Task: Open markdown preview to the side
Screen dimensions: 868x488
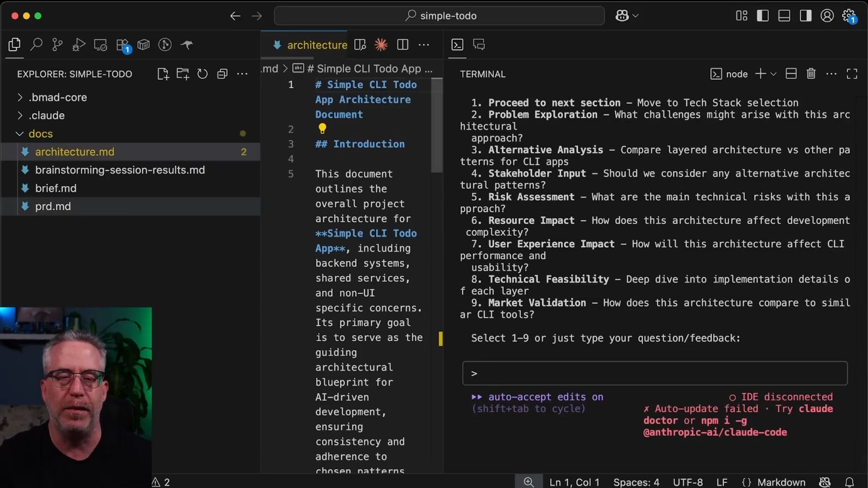Action: point(360,45)
